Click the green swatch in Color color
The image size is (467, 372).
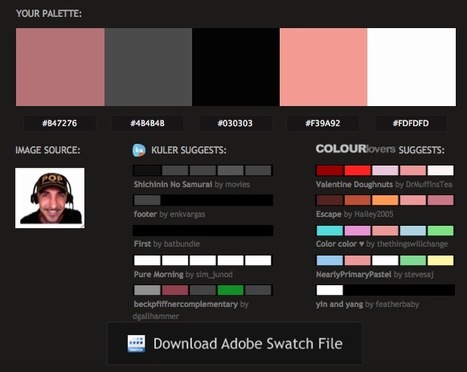click(x=440, y=230)
